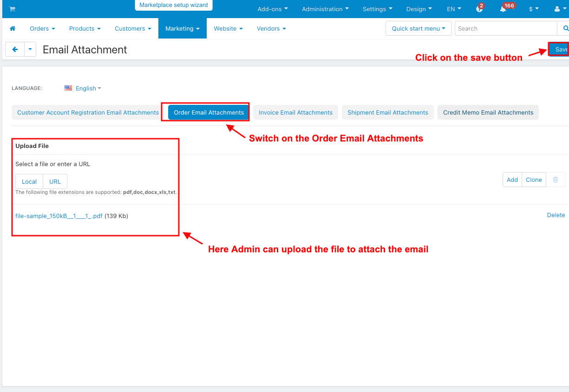Click the search magnifier icon

(565, 29)
